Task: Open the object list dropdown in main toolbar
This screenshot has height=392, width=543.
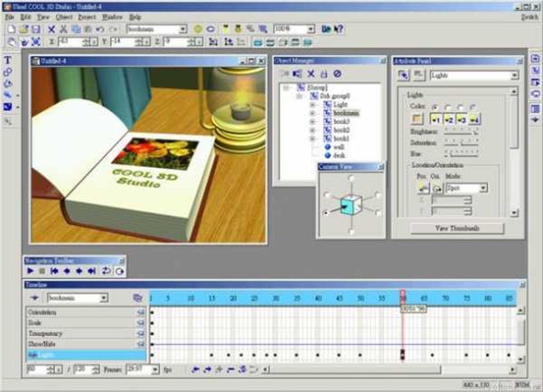Action: coord(183,29)
